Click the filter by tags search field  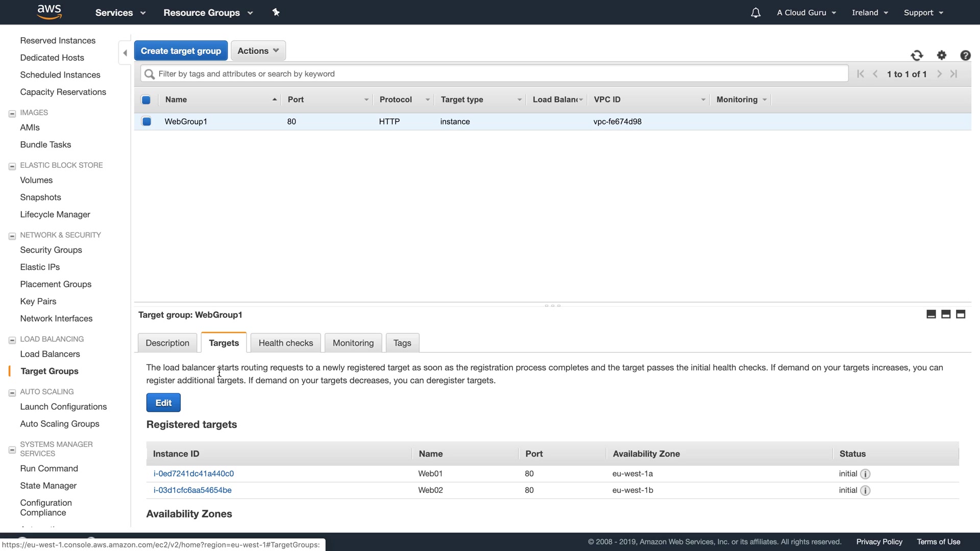point(494,74)
